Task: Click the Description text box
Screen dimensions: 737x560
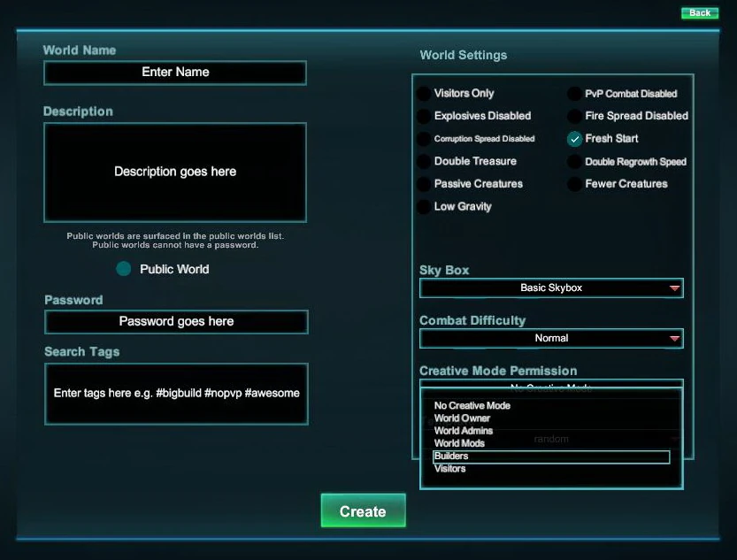Action: tap(175, 172)
